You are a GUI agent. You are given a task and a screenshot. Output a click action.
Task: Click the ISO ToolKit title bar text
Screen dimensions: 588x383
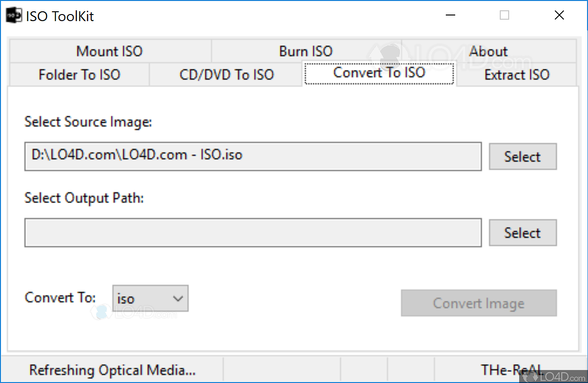pos(60,16)
